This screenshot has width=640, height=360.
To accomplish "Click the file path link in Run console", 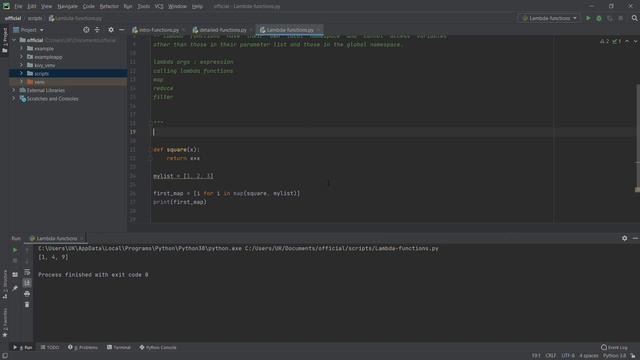I will coord(342,248).
